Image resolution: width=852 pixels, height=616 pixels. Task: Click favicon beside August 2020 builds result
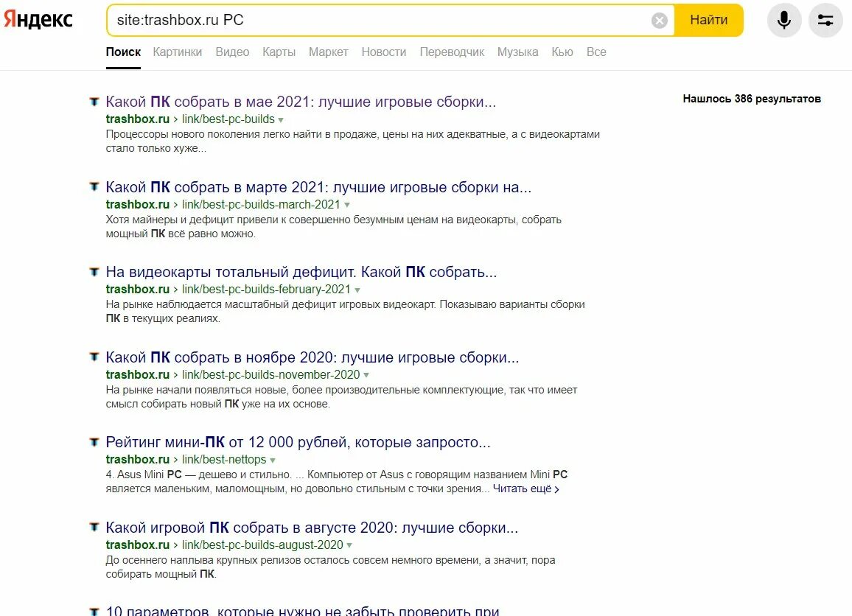coord(94,526)
